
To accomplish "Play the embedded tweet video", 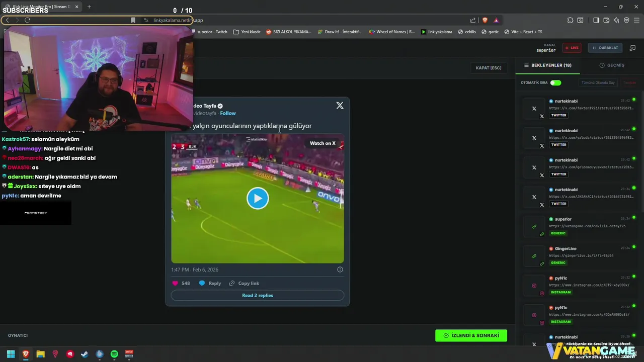I will [258, 198].
